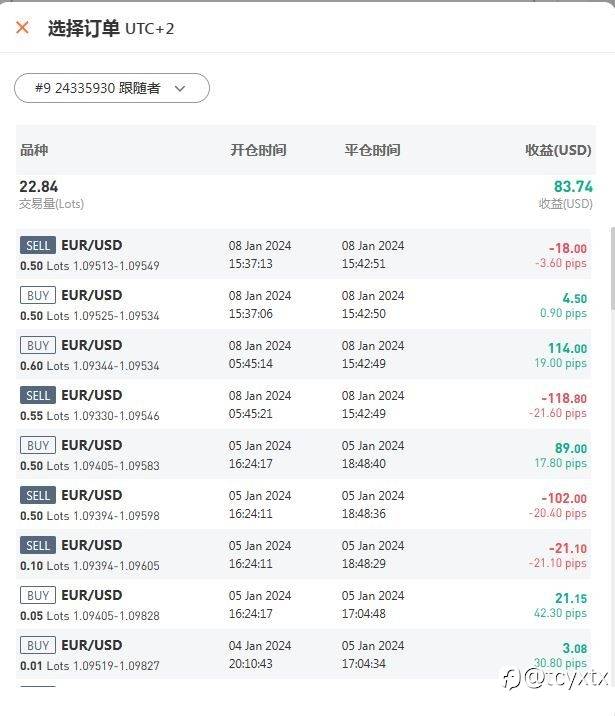The image size is (615, 716).
Task: Click the total lots value 22.84
Action: (x=39, y=187)
